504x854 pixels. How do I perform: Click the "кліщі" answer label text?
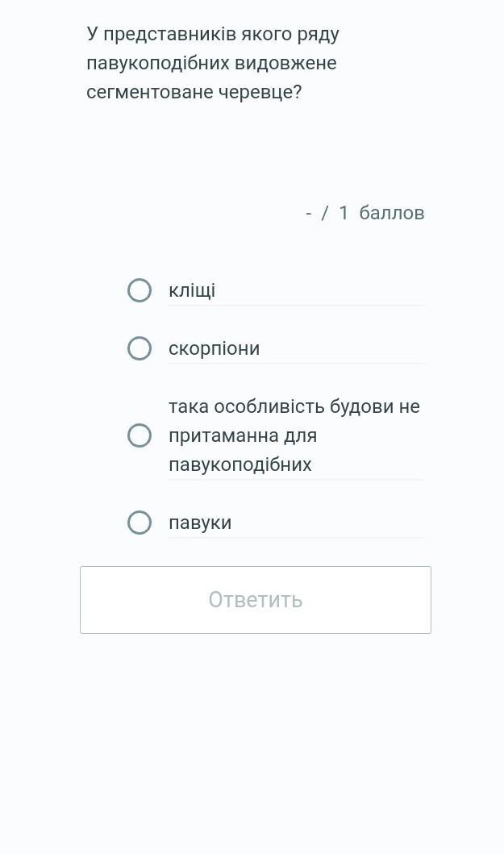[192, 290]
